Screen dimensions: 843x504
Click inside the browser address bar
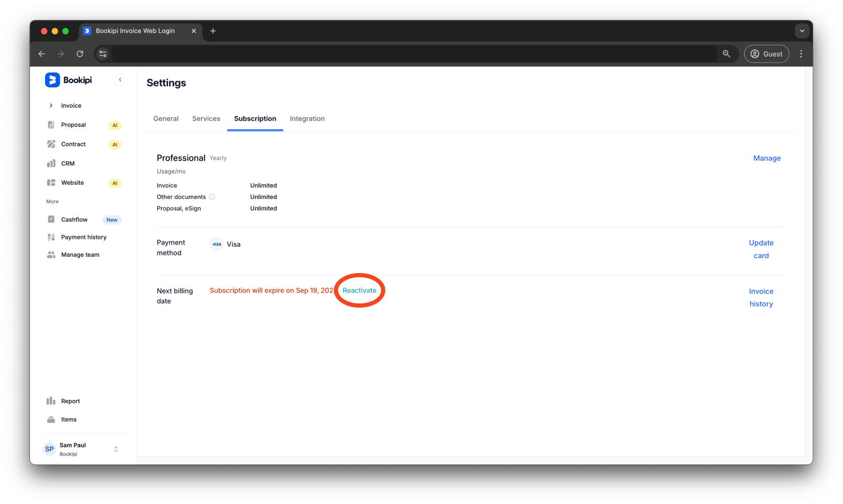point(367,54)
